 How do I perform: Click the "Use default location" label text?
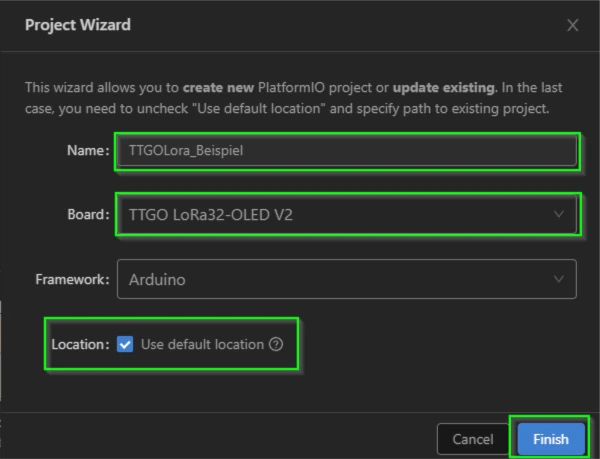[202, 345]
